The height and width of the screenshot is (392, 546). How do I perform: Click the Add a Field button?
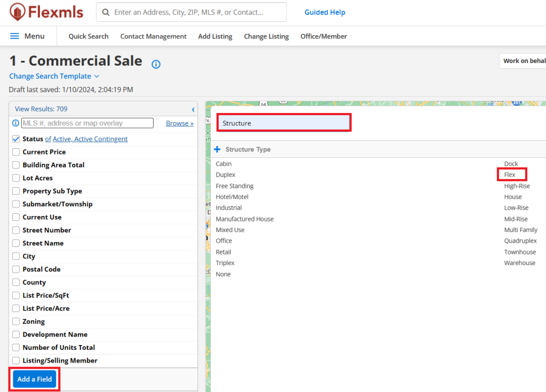coord(35,379)
